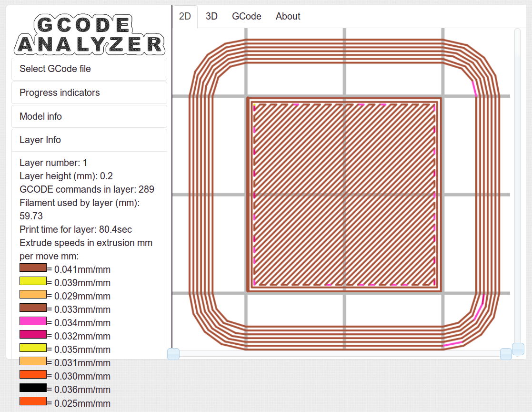Click the center of the infill square preview

point(344,195)
